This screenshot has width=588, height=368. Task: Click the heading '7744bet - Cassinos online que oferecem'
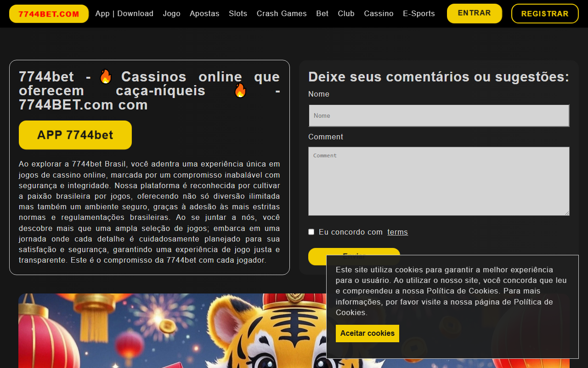pyautogui.click(x=149, y=91)
